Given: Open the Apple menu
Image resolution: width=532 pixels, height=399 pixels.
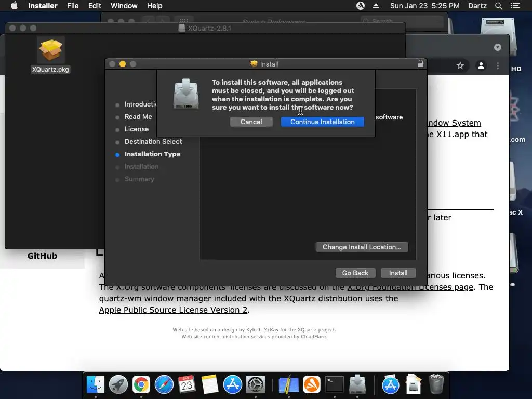Looking at the screenshot, I should (x=14, y=6).
